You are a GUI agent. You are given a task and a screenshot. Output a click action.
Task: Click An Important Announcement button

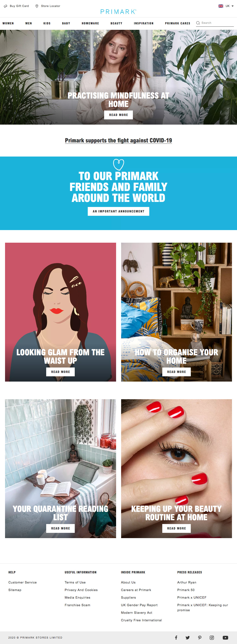click(x=118, y=211)
